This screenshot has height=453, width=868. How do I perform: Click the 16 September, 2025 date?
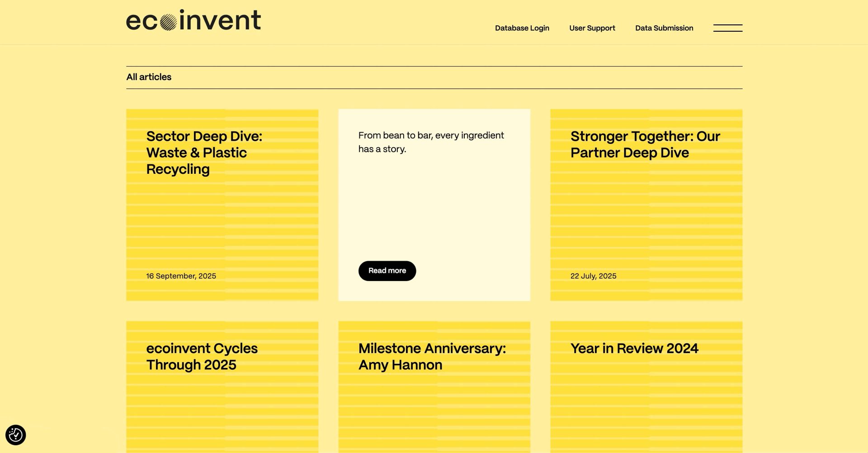[181, 276]
